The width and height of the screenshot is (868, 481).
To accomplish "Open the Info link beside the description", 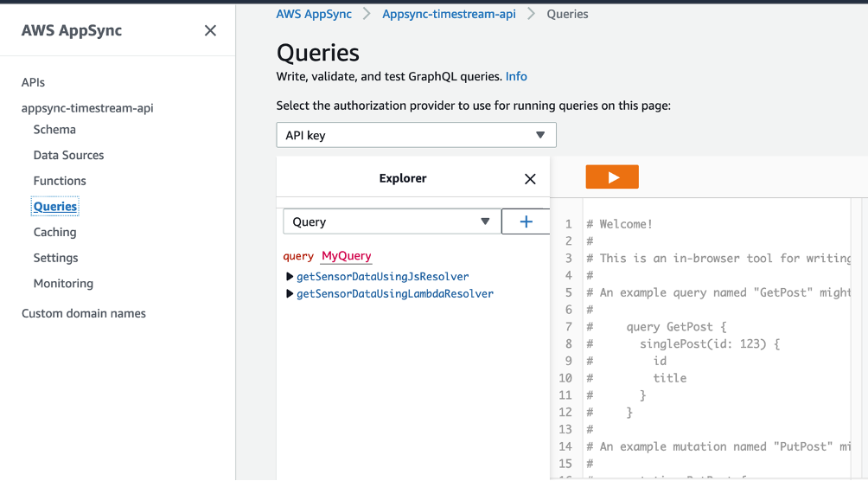I will pos(516,76).
